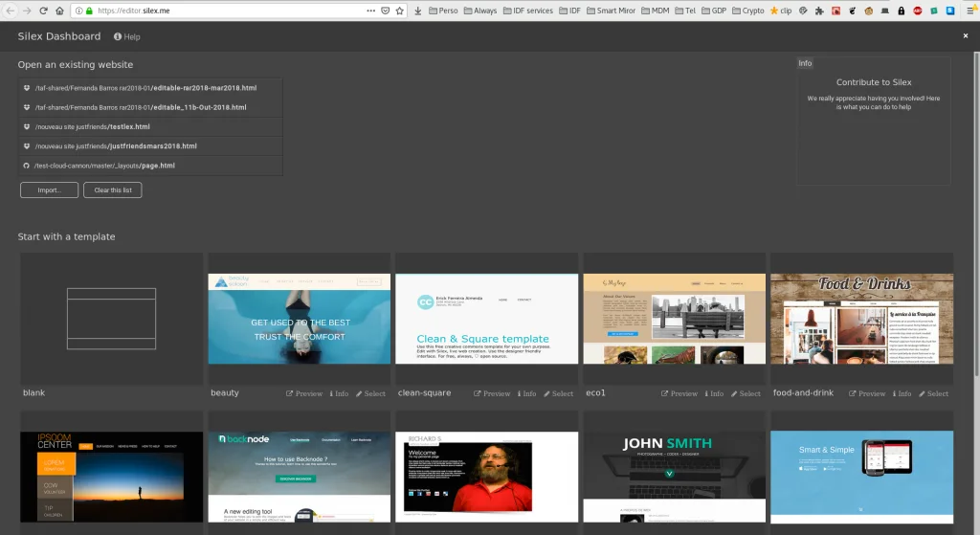Go to browser home icon
980x535 pixels.
pyautogui.click(x=59, y=11)
